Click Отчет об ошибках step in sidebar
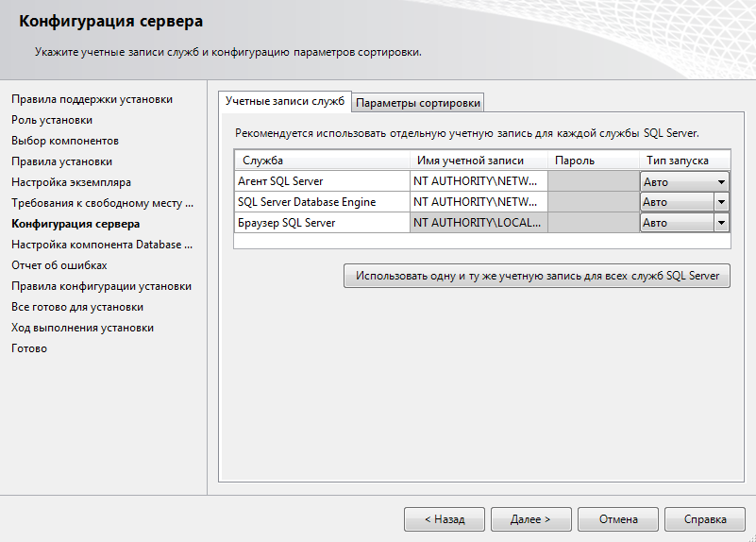 click(x=59, y=265)
